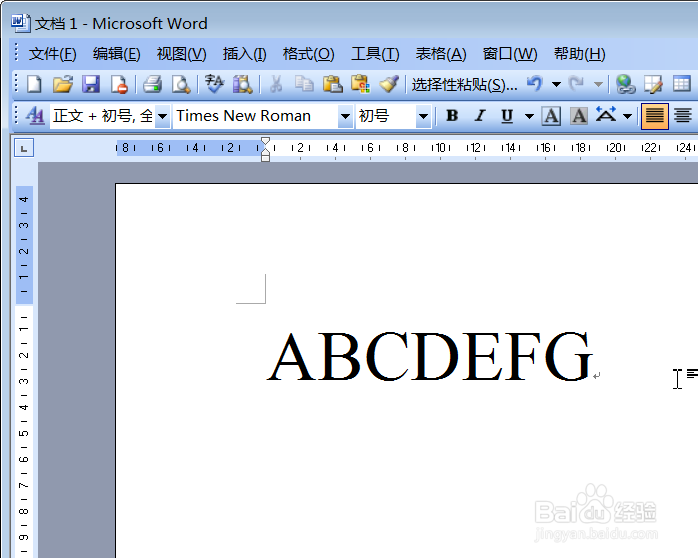Expand Times New Roman font list
Image resolution: width=698 pixels, height=558 pixels.
point(345,116)
